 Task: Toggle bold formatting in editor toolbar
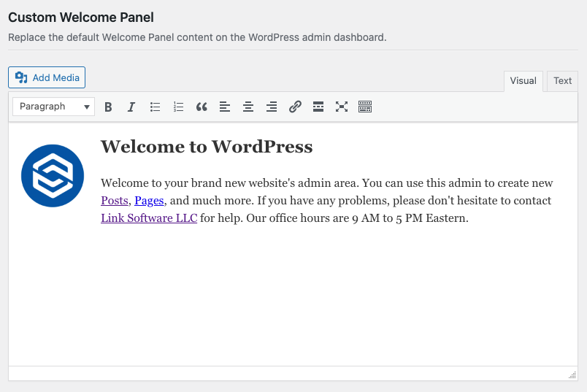[108, 107]
